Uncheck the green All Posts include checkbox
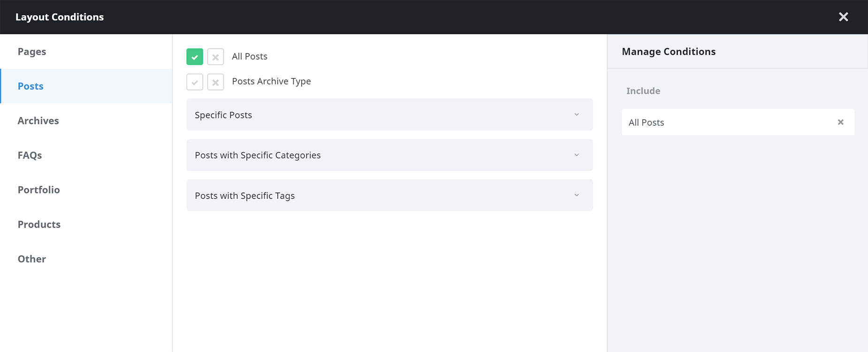 [195, 57]
